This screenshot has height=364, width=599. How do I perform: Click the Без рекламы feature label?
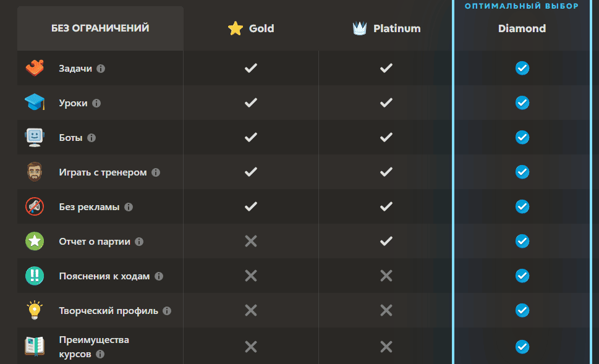tap(89, 207)
